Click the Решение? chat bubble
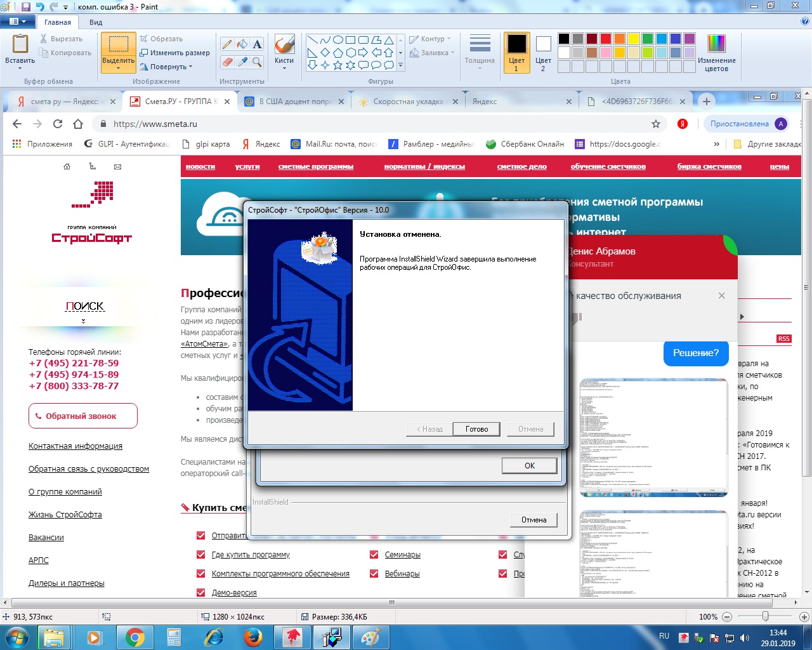The image size is (812, 650). click(696, 353)
